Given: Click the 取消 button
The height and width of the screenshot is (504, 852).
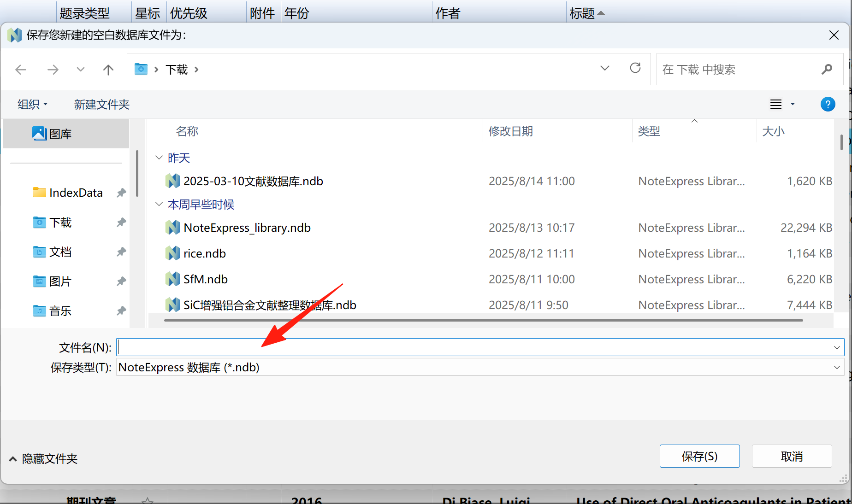Looking at the screenshot, I should (792, 456).
